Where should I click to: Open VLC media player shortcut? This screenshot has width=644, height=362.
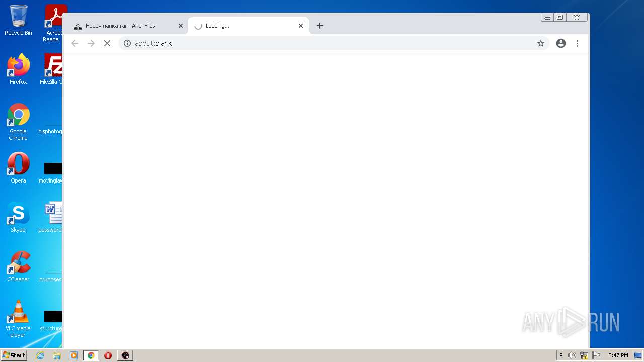tap(18, 319)
